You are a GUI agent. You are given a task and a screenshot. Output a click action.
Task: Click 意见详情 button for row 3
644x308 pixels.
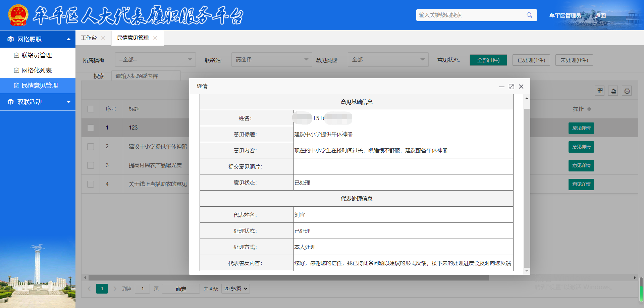tap(581, 165)
